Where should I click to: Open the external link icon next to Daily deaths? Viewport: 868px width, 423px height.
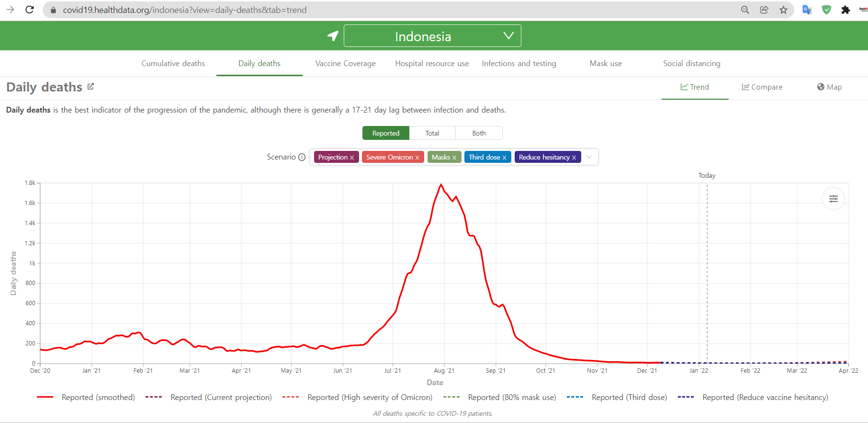coord(90,87)
